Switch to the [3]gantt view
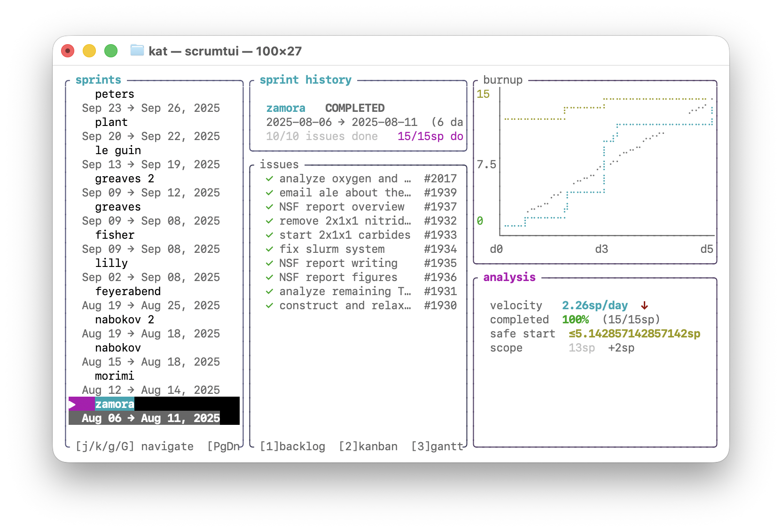The height and width of the screenshot is (532, 782). tap(437, 446)
